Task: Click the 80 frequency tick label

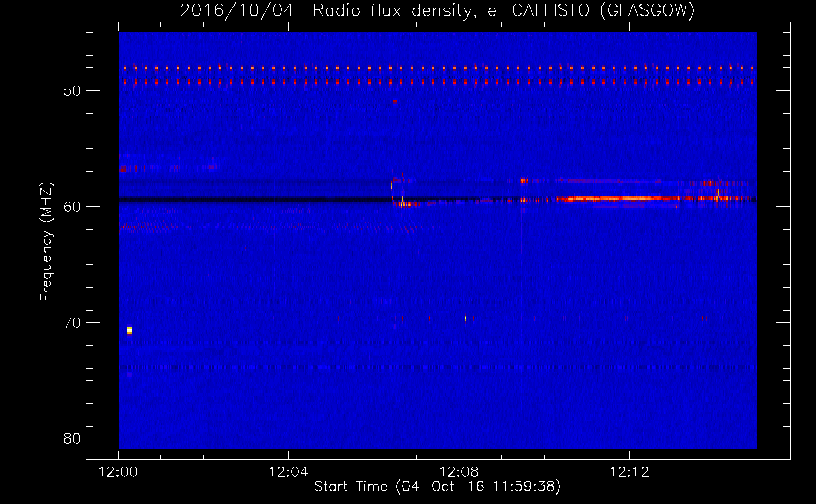Action: (72, 438)
